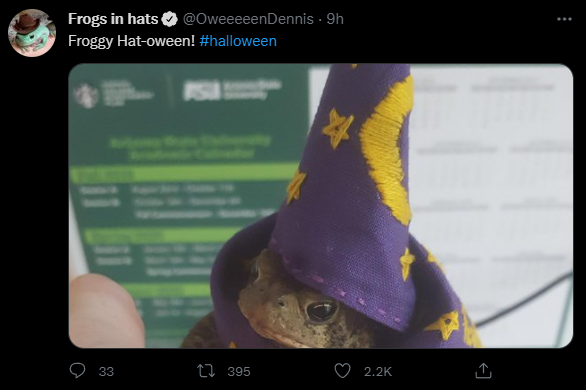Click the Frogs in hats display name

pyautogui.click(x=113, y=19)
